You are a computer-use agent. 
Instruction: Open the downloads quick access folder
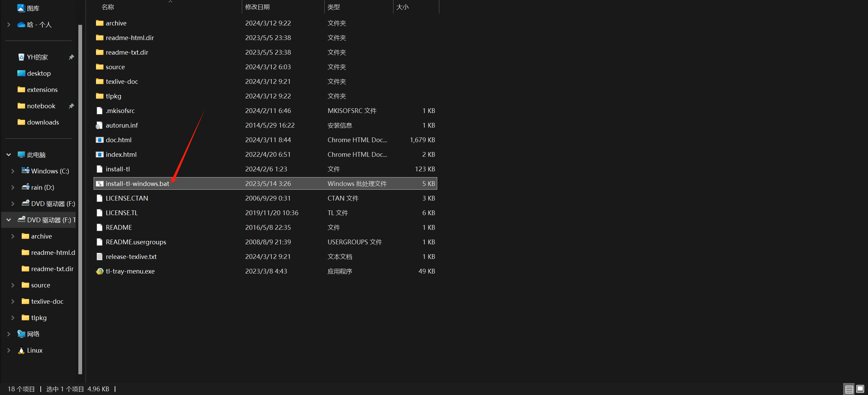pos(43,122)
